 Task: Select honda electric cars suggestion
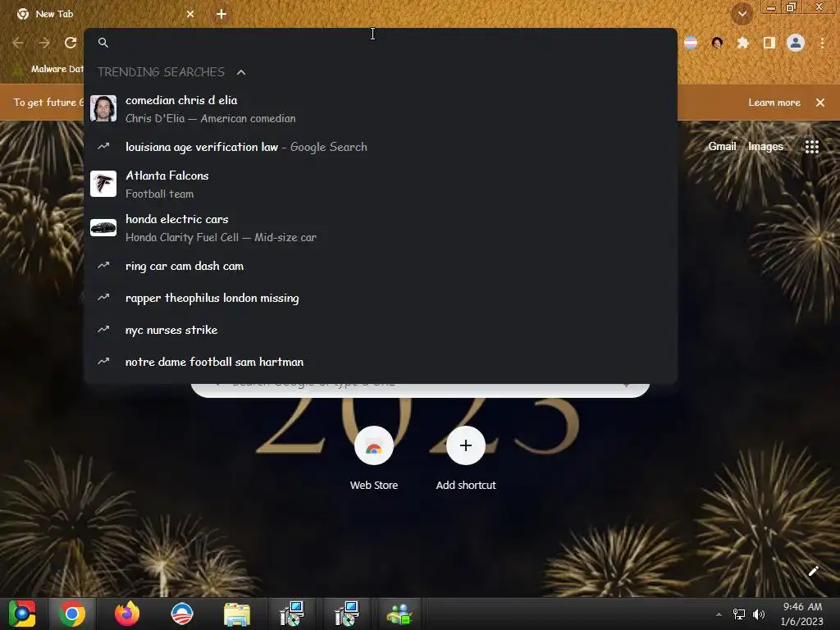381,228
